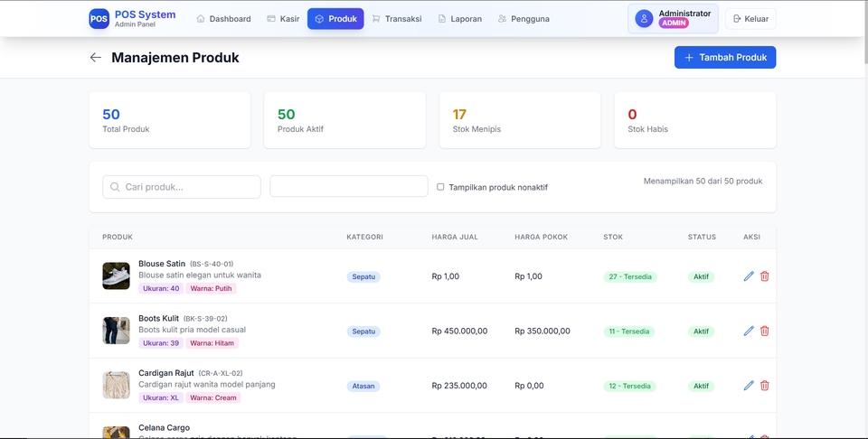Switch to the Transaksi section
This screenshot has height=439, width=868.
point(396,19)
